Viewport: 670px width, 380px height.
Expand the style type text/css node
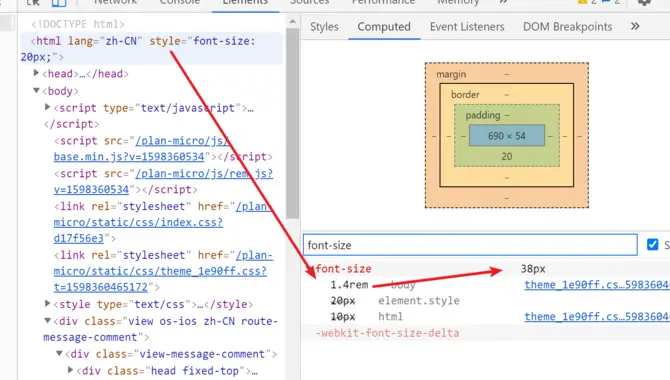click(47, 303)
